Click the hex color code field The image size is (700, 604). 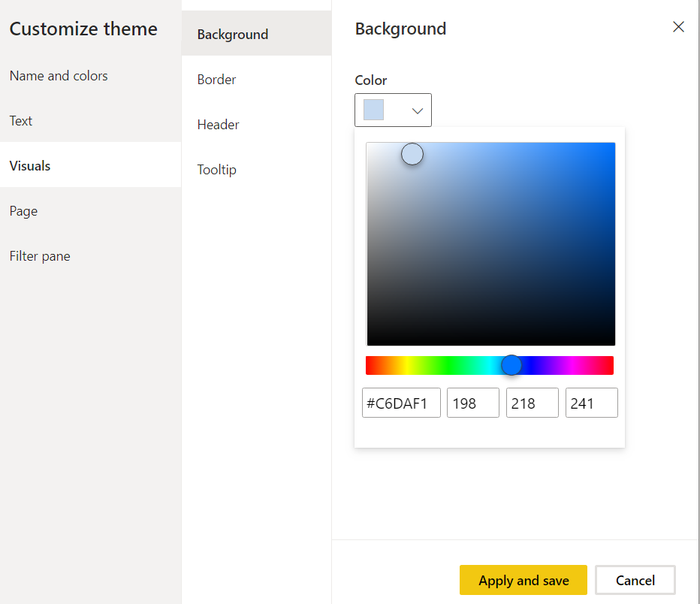pyautogui.click(x=401, y=403)
